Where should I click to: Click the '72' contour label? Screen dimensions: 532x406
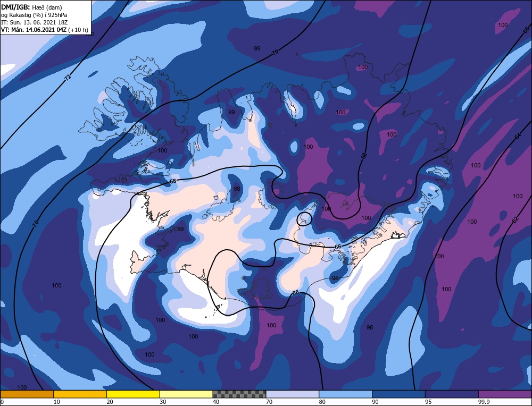click(68, 77)
